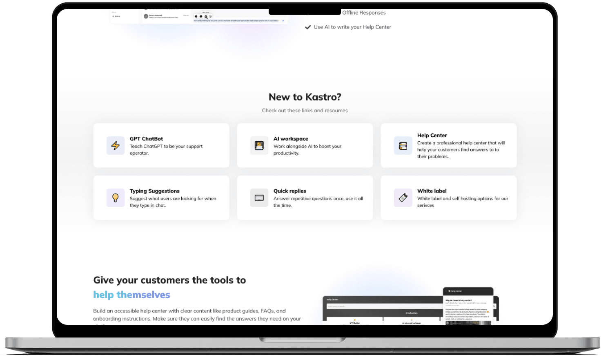Image resolution: width=610 pixels, height=364 pixels.
Task: Click 'Teach ChatGPT to be your support operator' text
Action: point(166,150)
